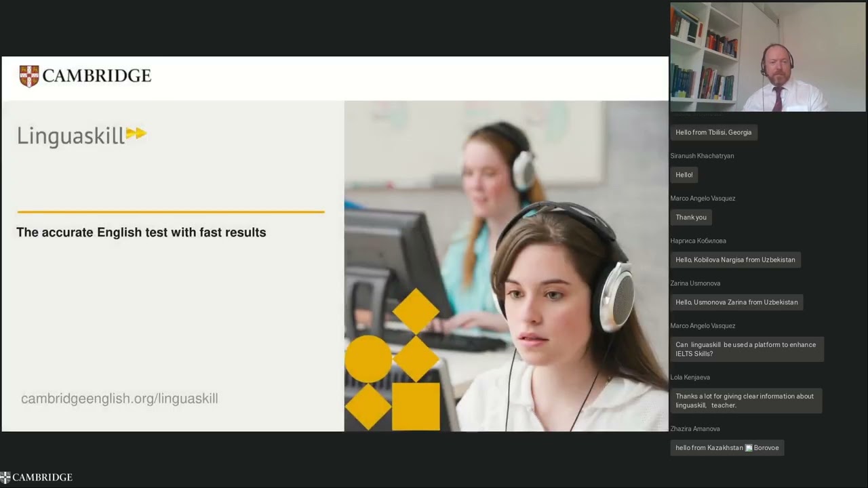Click the Linguaskill wordmark on the slide

point(71,136)
